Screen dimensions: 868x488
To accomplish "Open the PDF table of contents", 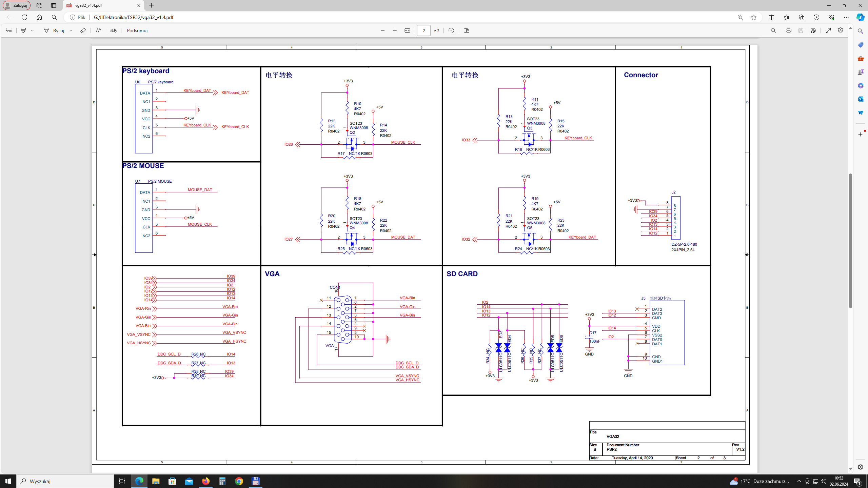I will click(9, 30).
